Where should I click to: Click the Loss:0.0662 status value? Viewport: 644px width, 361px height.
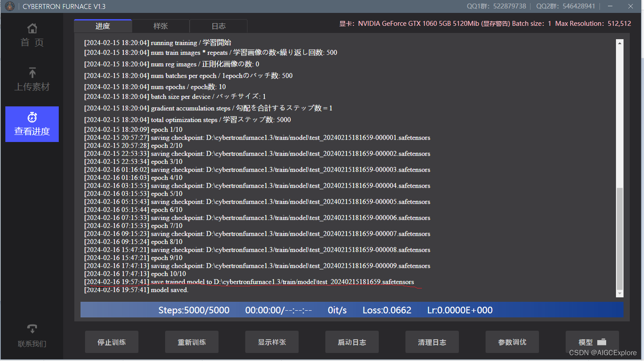click(387, 310)
